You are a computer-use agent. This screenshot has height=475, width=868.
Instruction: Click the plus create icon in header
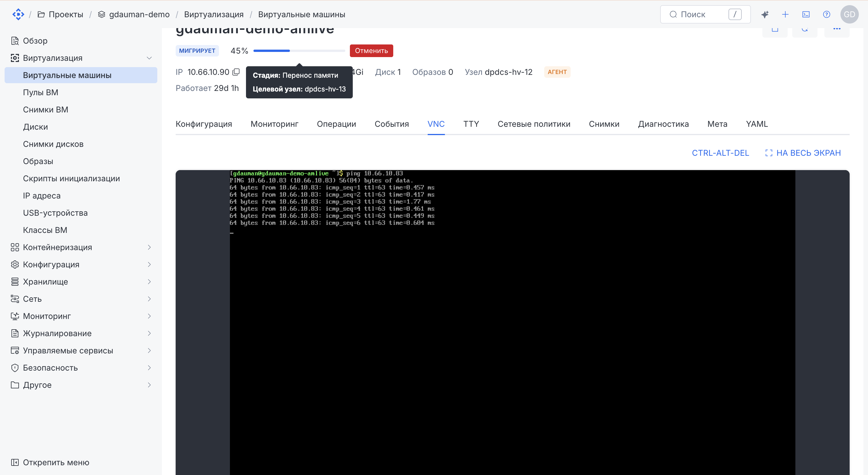coord(785,14)
